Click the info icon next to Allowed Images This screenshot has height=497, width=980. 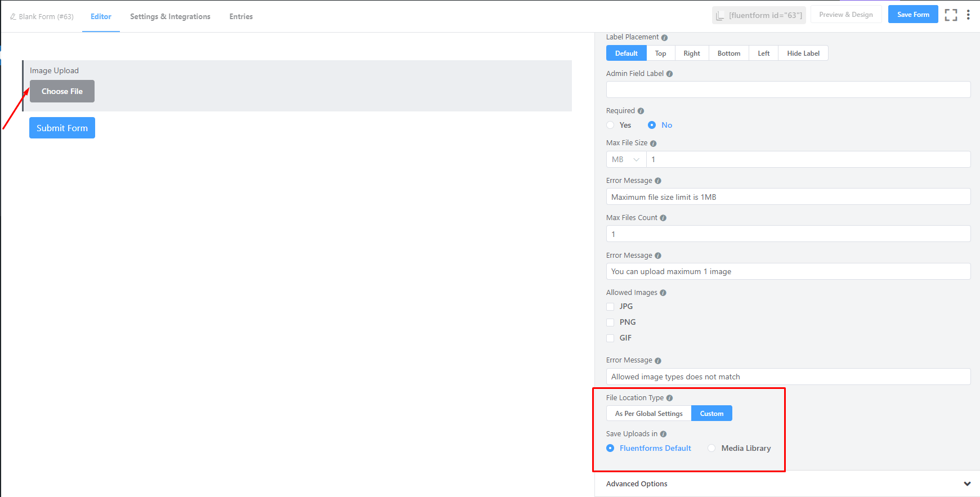point(663,293)
